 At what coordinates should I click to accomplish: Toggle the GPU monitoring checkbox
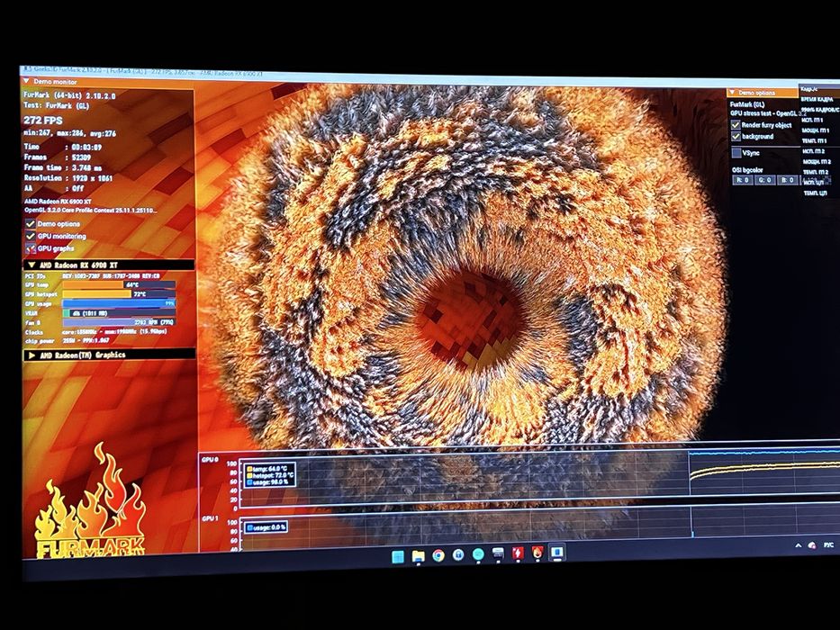pos(31,236)
